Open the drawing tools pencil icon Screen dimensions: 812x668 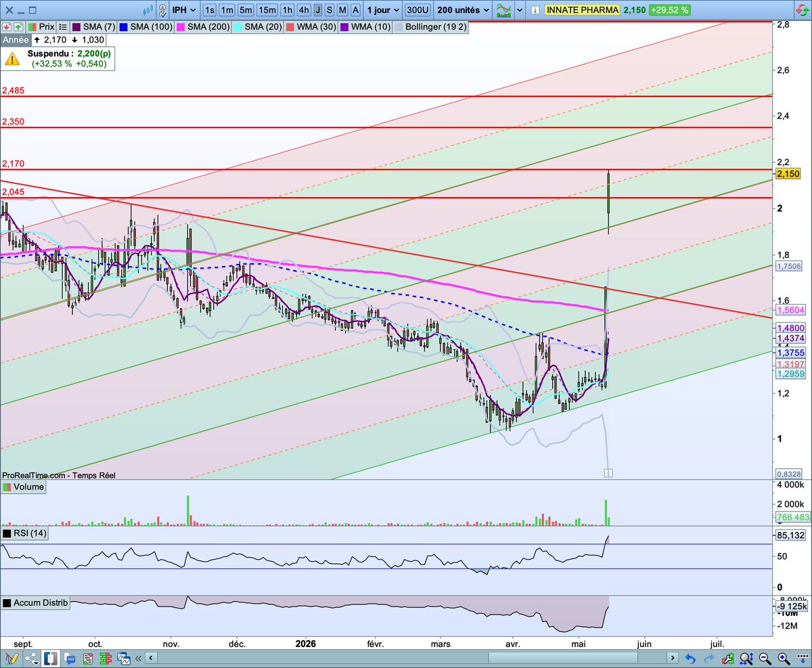[x=12, y=659]
